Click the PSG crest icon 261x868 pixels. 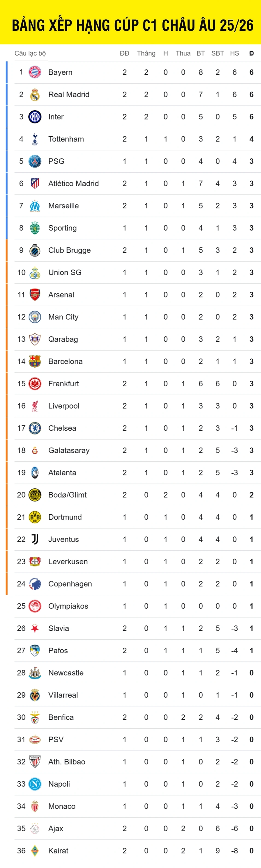(35, 161)
